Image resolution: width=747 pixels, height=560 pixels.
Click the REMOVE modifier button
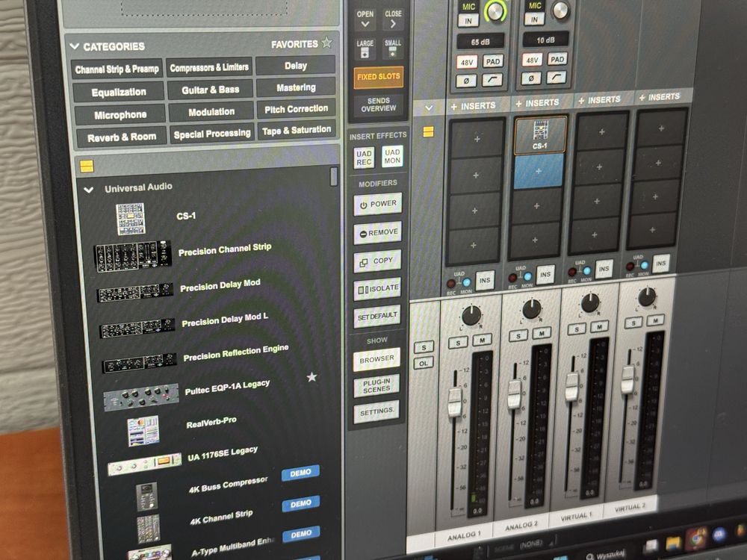pos(378,233)
